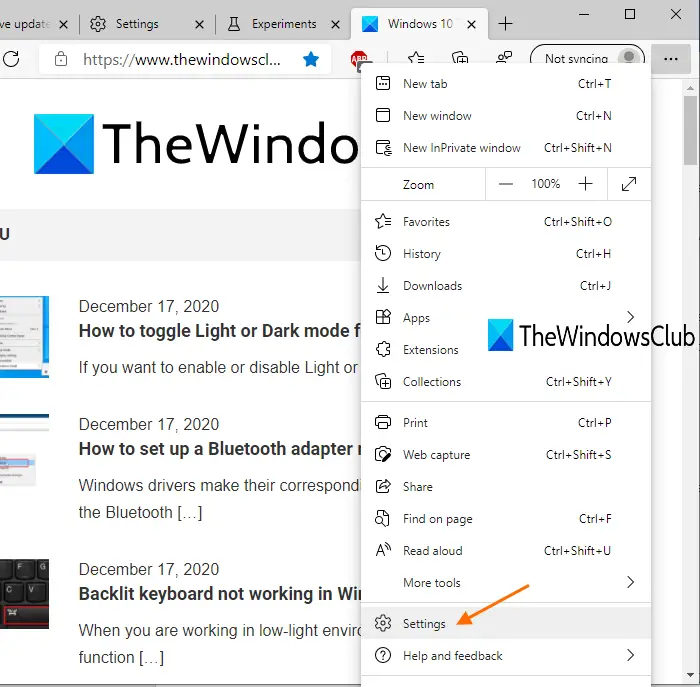Open History from the menu
The width and height of the screenshot is (700, 687).
point(506,254)
